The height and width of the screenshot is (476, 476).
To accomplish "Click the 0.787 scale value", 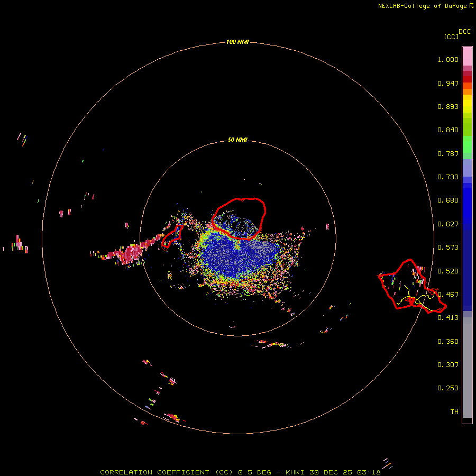I will click(448, 153).
